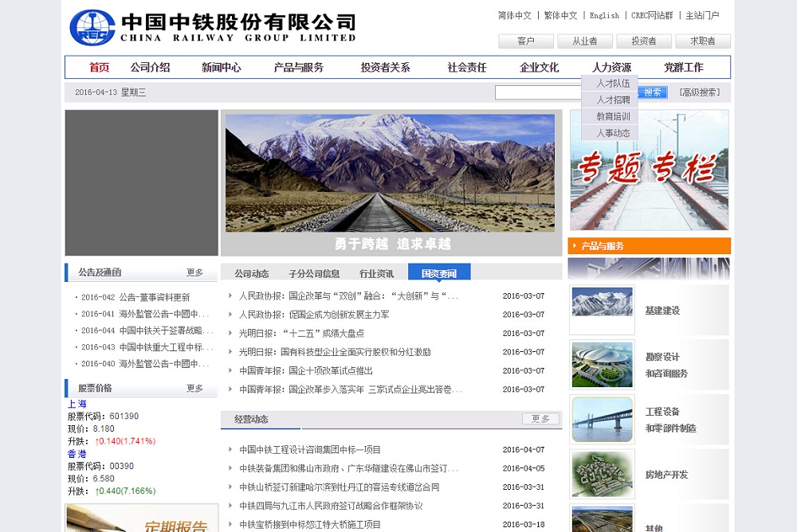The height and width of the screenshot is (532, 797).
Task: Click the 基建建设 mountain thumbnail
Action: 603,310
